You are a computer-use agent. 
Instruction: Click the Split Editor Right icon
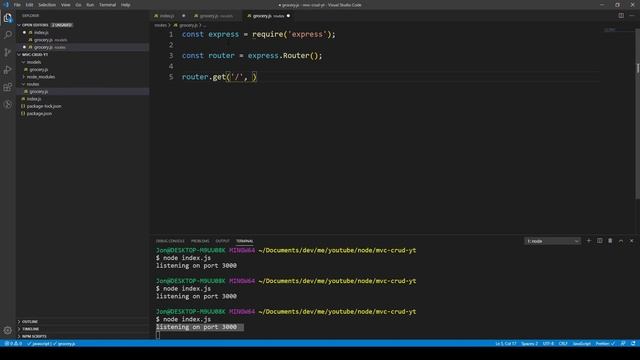pos(621,16)
